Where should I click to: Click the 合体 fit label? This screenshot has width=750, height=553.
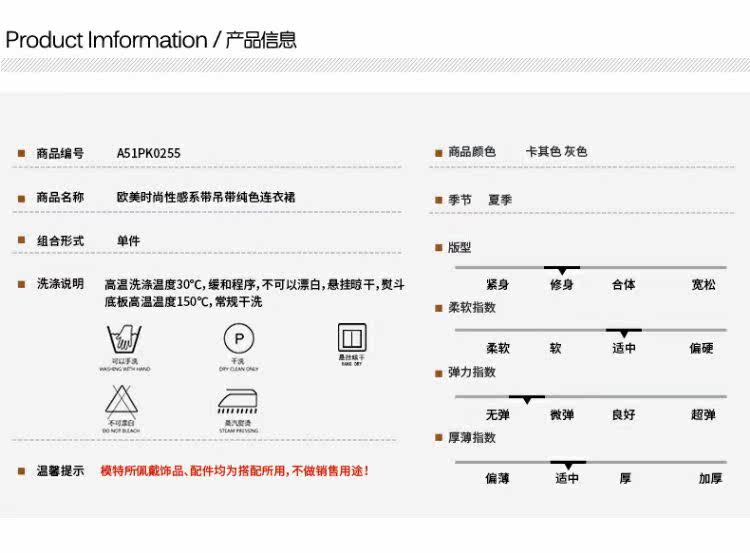624,285
